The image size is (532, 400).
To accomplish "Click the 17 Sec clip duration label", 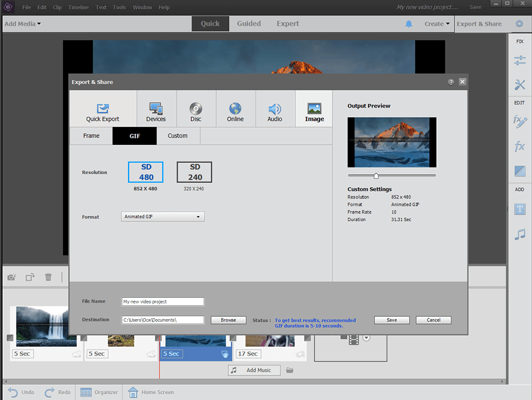I will point(248,354).
